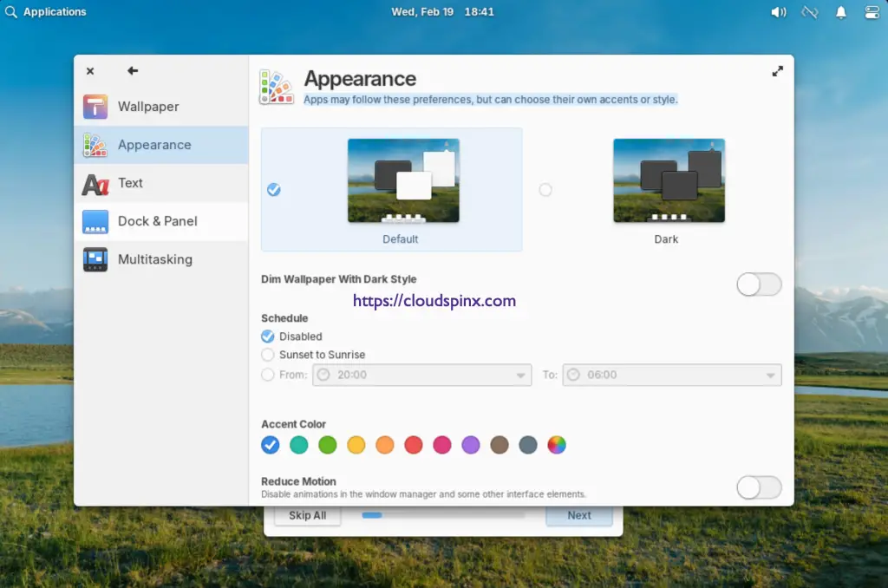Click the Default style preview thumbnail
Screen dimensions: 888x588
(403, 180)
